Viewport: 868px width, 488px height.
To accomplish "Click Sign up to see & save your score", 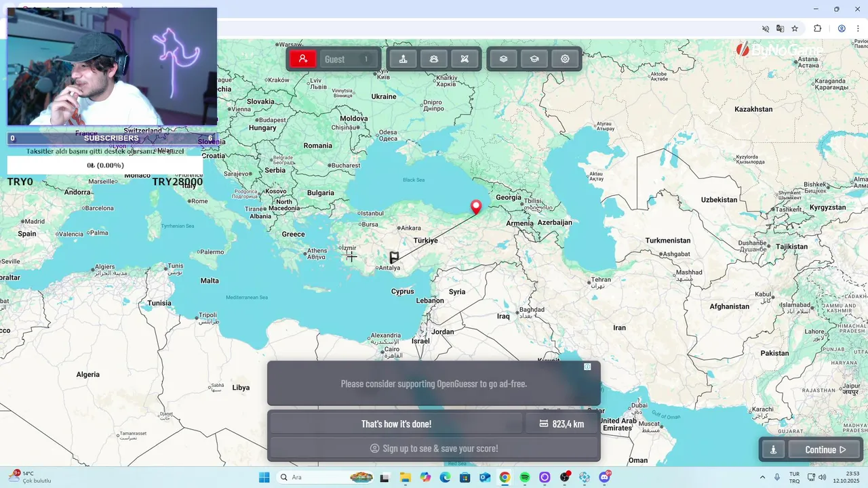I will pyautogui.click(x=434, y=448).
